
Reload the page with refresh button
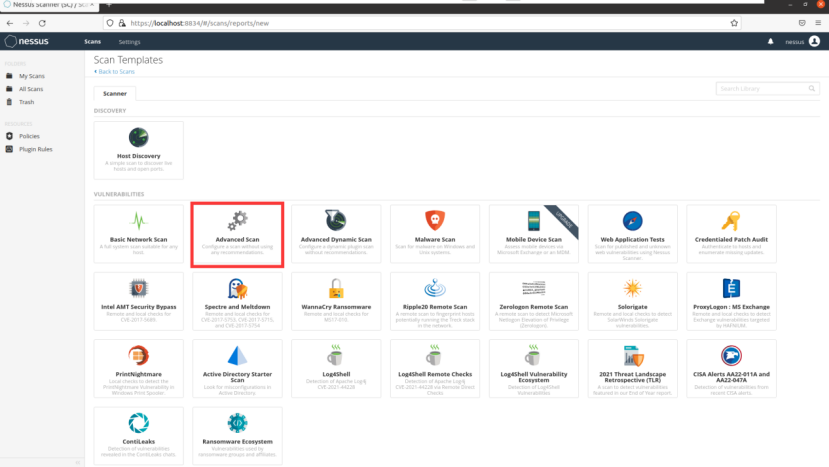click(x=42, y=23)
